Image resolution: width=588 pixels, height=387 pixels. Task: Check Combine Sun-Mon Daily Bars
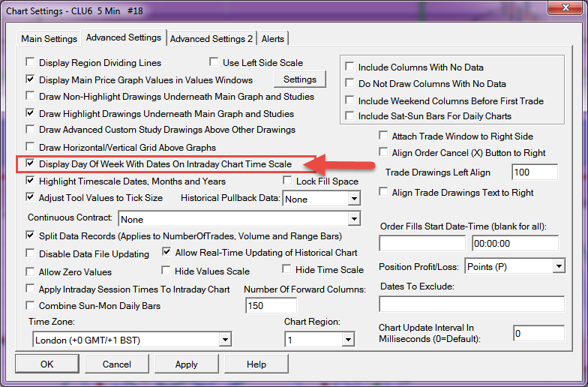click(30, 305)
